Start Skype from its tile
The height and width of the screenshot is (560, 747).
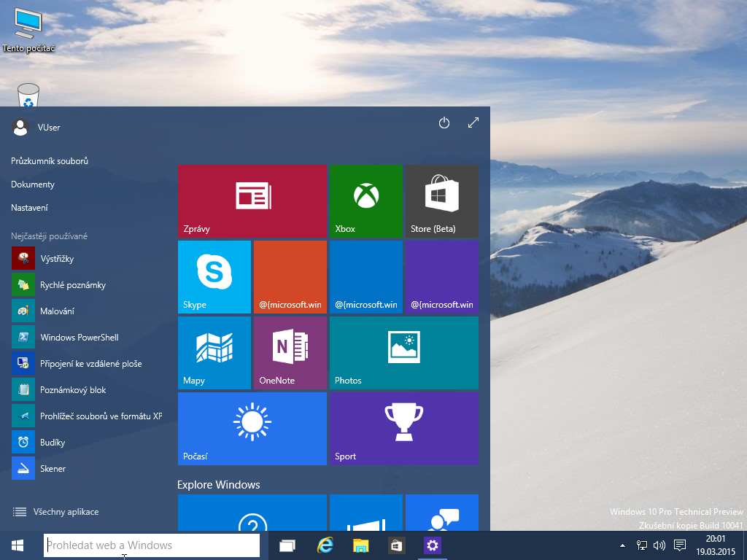coord(214,276)
